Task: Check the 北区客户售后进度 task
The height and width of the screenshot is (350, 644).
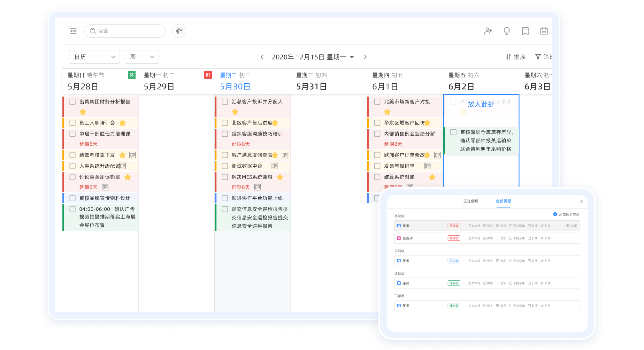Action: 225,123
